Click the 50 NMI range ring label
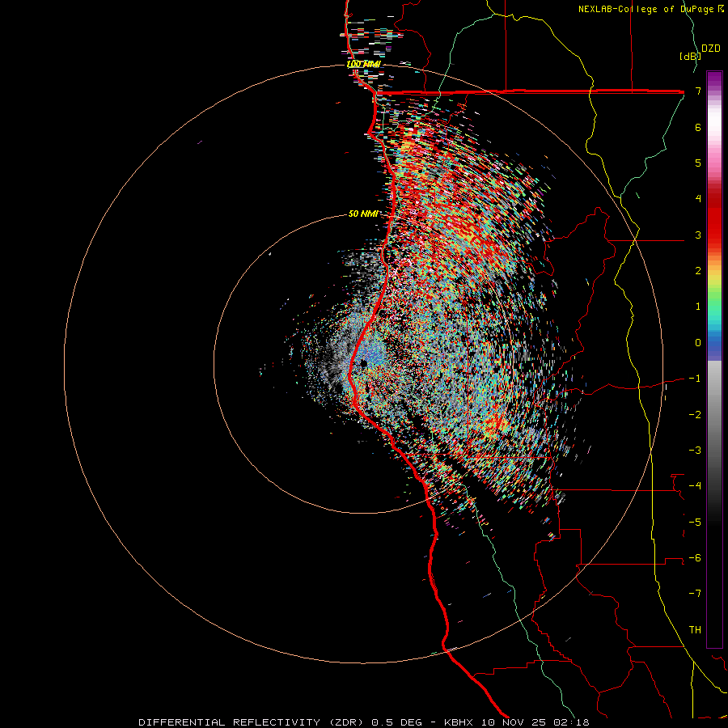 point(363,214)
